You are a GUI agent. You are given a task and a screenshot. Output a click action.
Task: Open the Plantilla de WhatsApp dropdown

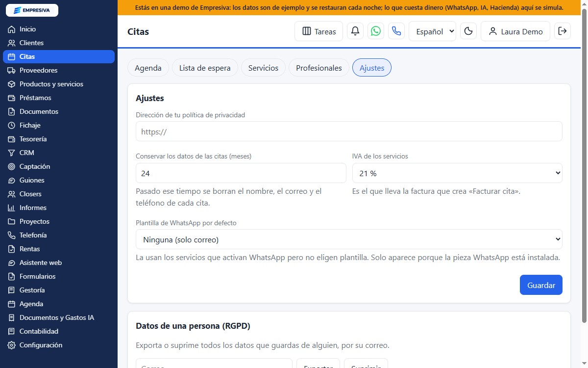(x=349, y=239)
